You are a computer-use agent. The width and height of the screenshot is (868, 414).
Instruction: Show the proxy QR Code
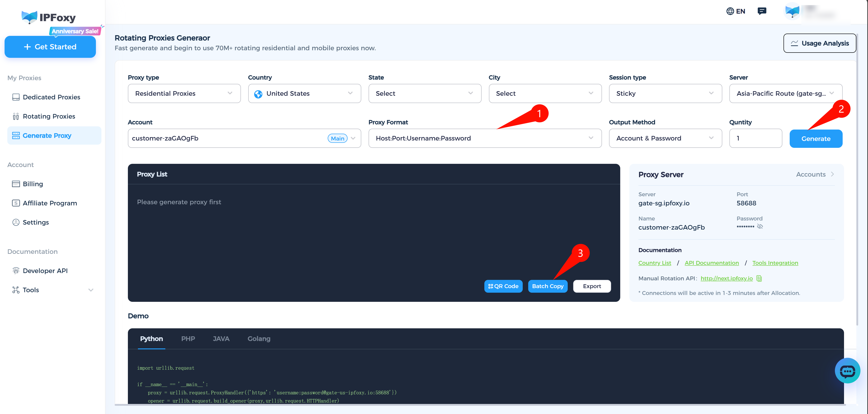pyautogui.click(x=503, y=286)
